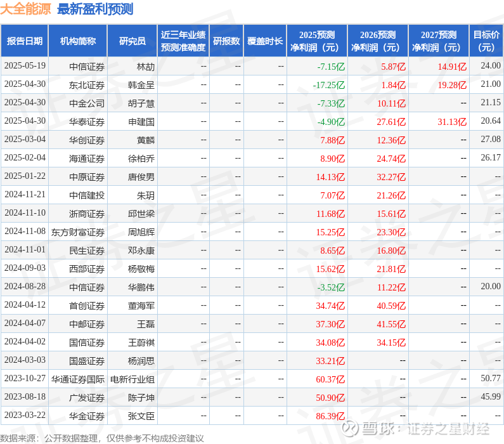
Task: Click institution 东方财富证券
Action: click(78, 232)
